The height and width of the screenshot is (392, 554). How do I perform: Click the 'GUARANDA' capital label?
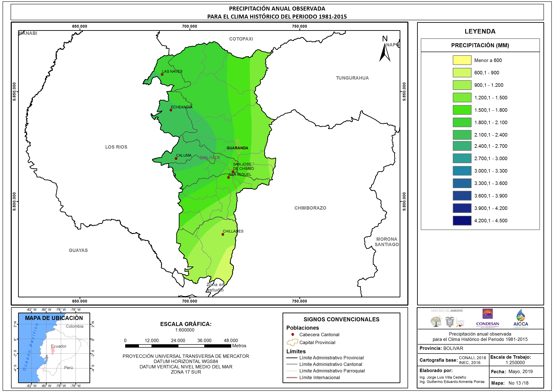[237, 148]
